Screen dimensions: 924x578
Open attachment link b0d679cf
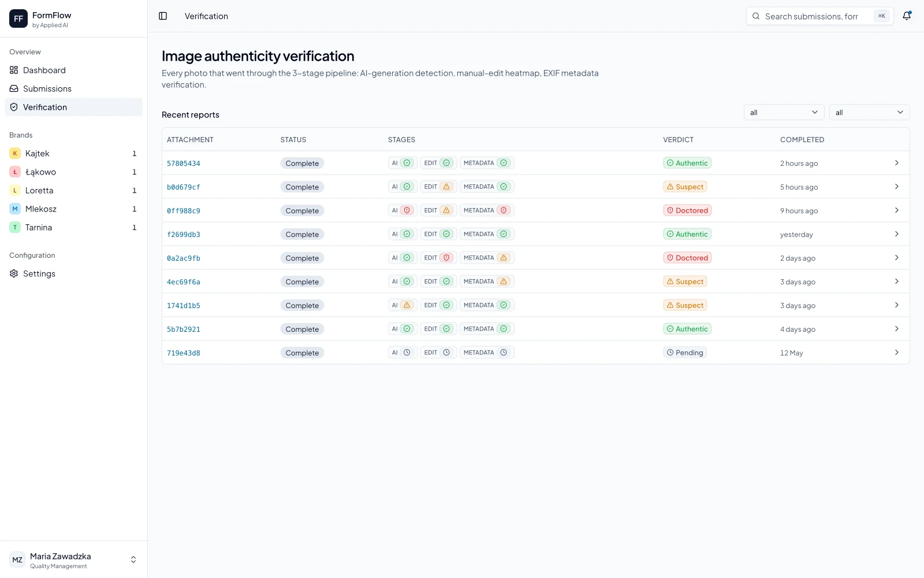pyautogui.click(x=184, y=187)
